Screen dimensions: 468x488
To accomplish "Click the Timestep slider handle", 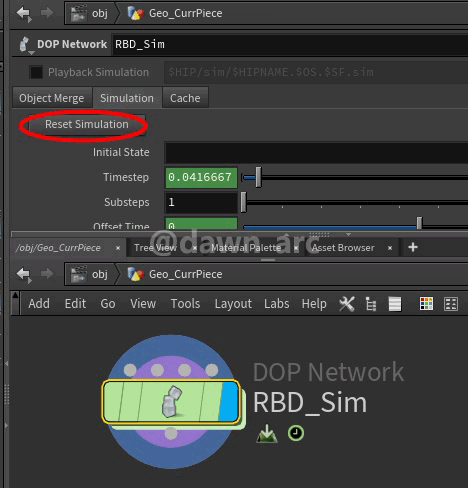I will [258, 177].
